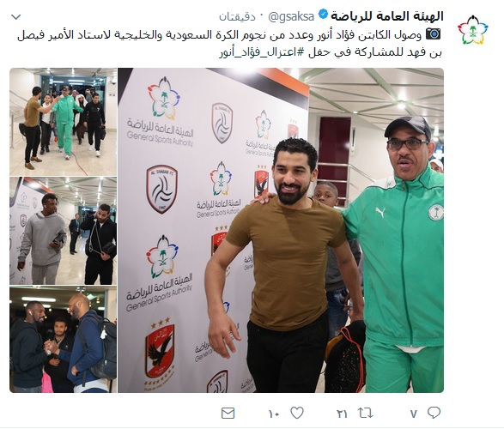Open the top-left thumbnail of group walking
Viewport: 504px width, 429px height.
(63, 122)
